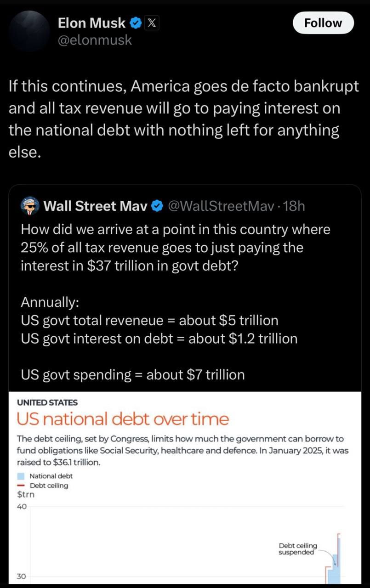Click the red Debt ceiling legend marker

21,486
